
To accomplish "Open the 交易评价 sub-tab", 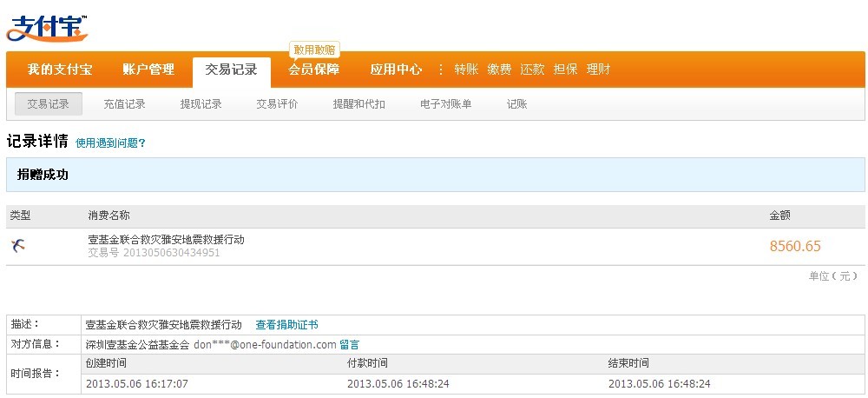I will (277, 103).
